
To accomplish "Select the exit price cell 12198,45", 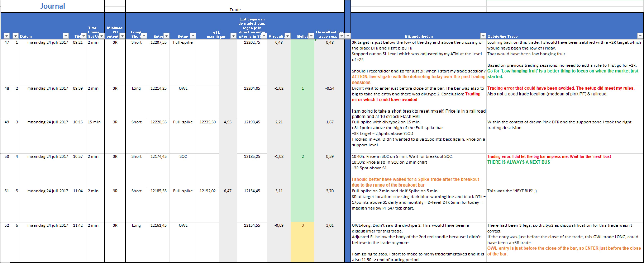I will [252, 136].
